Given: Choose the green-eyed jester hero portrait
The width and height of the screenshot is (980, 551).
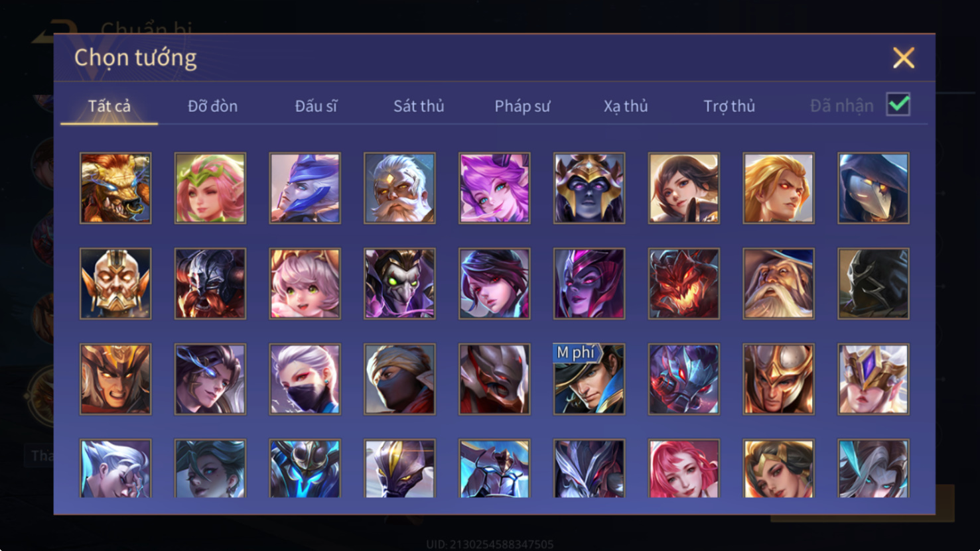Looking at the screenshot, I should 399,284.
